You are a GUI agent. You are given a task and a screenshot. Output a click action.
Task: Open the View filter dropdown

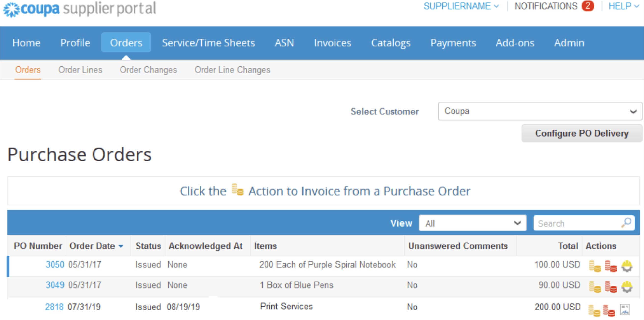pos(472,223)
